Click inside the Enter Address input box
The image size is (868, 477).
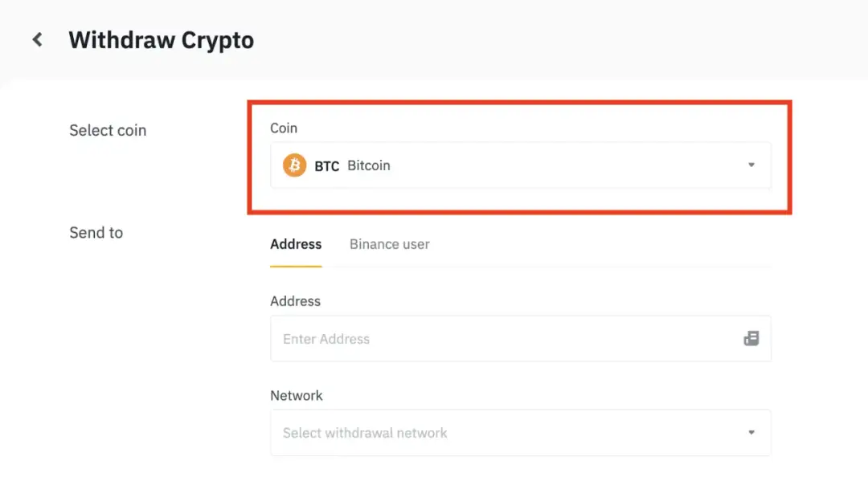coord(482,338)
